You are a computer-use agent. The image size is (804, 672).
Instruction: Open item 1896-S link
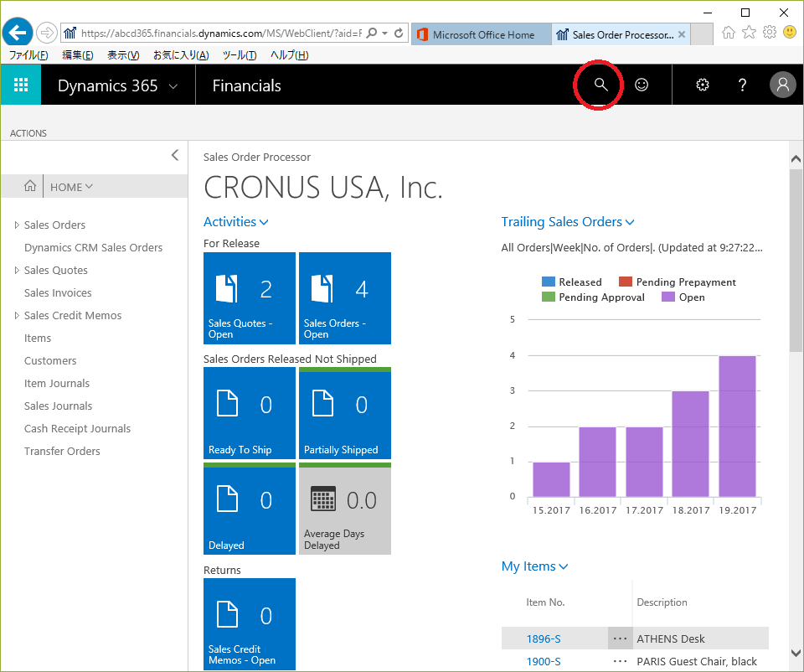[544, 638]
